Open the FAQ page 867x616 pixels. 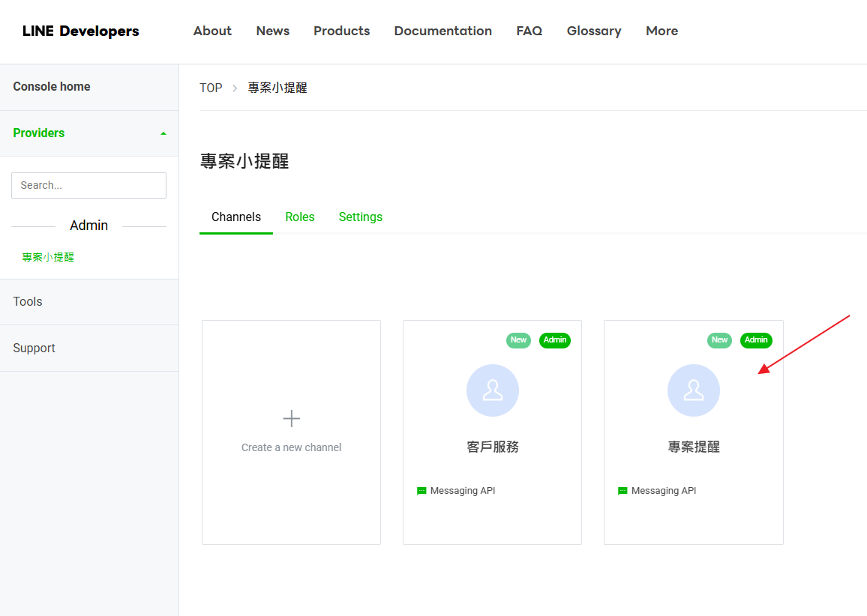[x=529, y=31]
